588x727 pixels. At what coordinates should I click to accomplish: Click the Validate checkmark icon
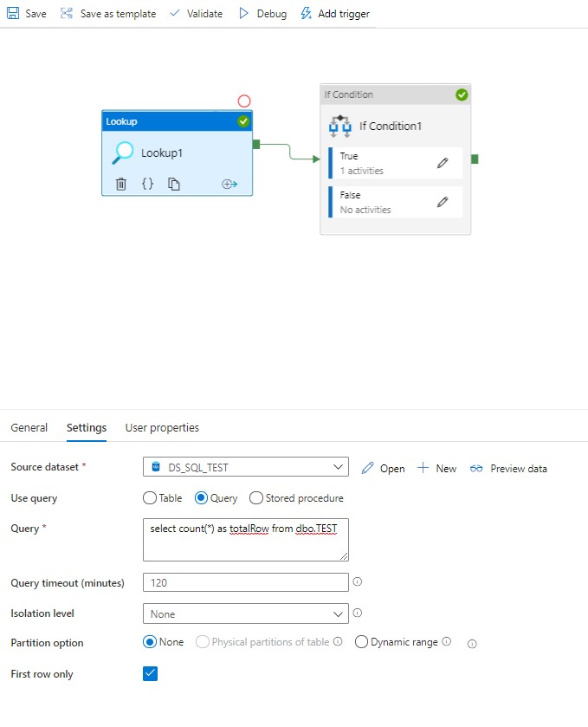pos(175,13)
